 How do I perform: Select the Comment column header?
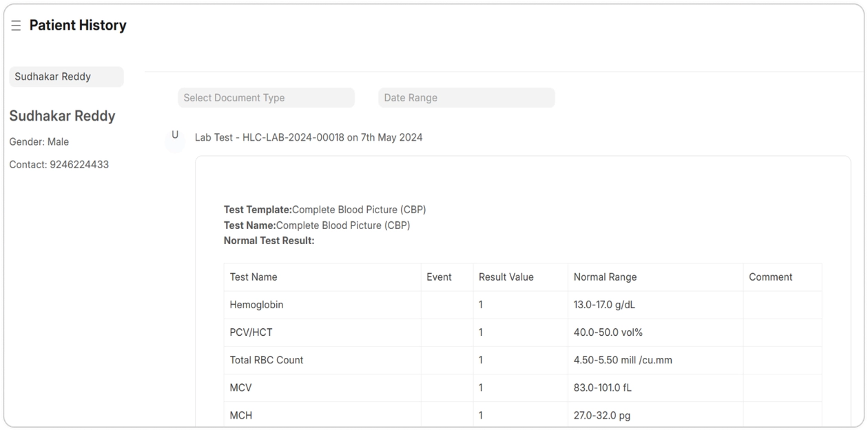coord(770,277)
